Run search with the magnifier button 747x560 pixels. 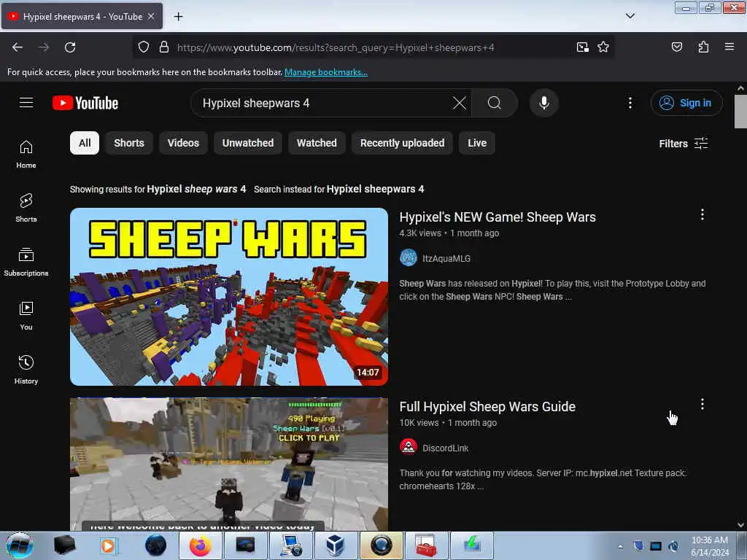(x=495, y=103)
